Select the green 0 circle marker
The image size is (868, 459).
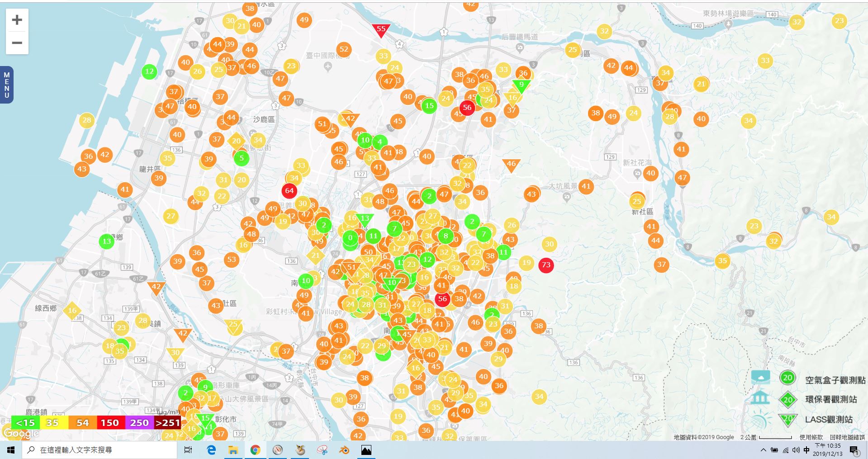point(350,238)
